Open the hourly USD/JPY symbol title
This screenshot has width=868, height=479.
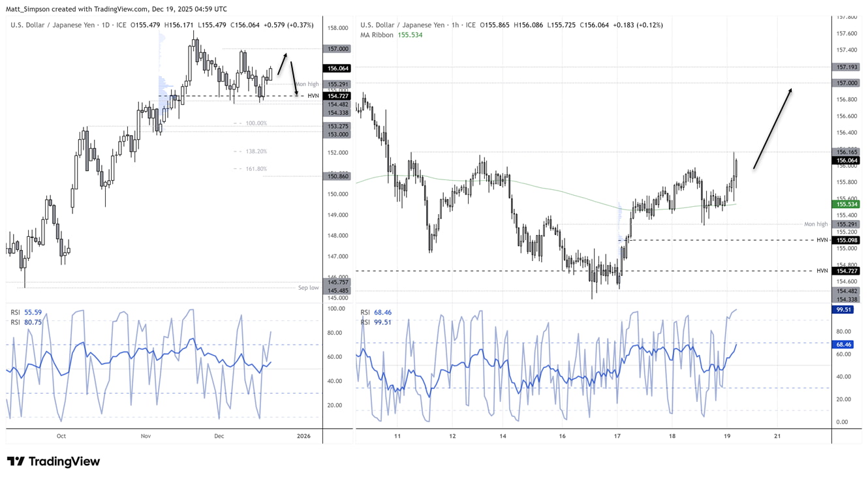click(x=419, y=25)
